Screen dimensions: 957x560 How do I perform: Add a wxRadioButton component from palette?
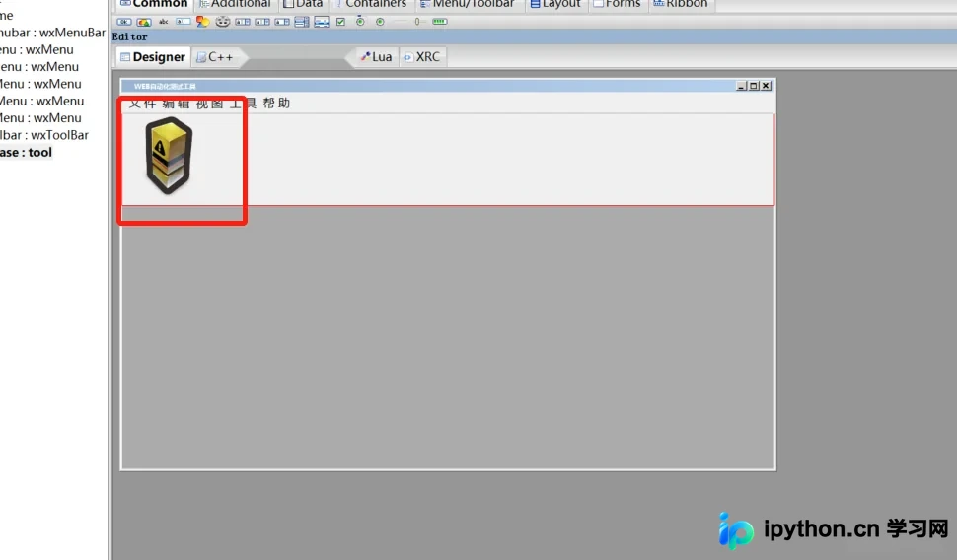[380, 22]
